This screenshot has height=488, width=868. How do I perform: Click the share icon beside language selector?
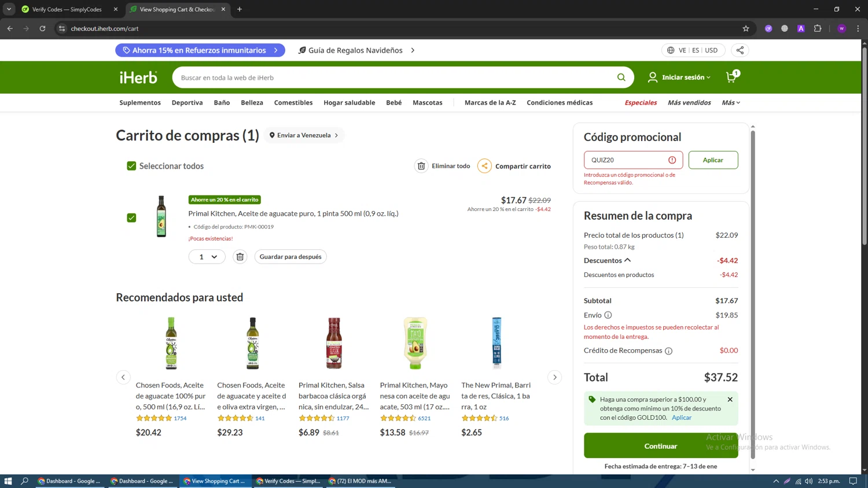click(x=740, y=50)
